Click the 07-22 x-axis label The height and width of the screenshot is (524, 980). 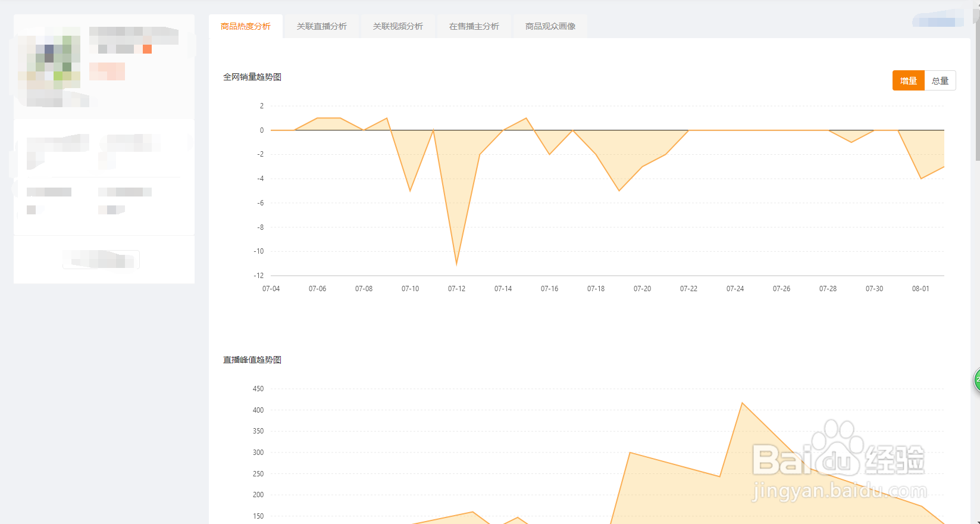click(688, 289)
